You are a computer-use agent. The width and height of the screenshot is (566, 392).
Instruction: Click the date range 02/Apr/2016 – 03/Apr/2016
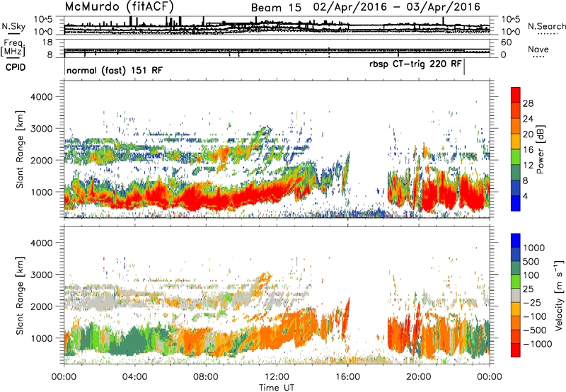[397, 7]
